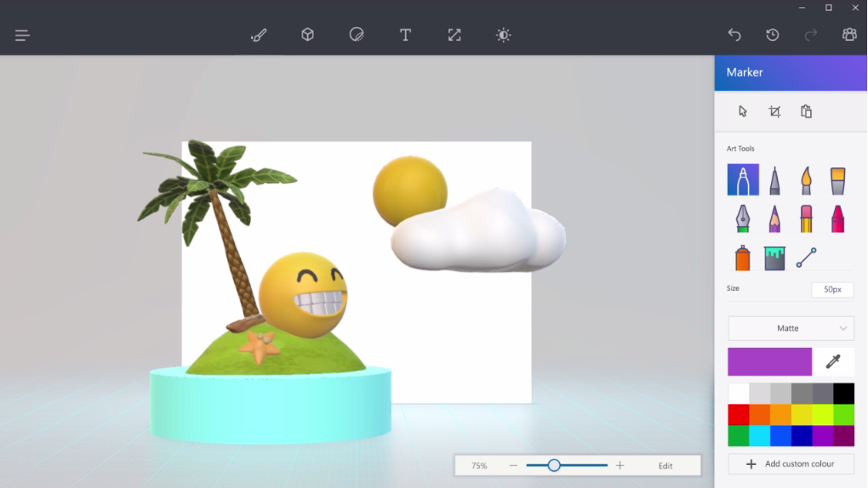This screenshot has width=868, height=488.
Task: Open the Effects lighting tab
Action: pyautogui.click(x=504, y=35)
